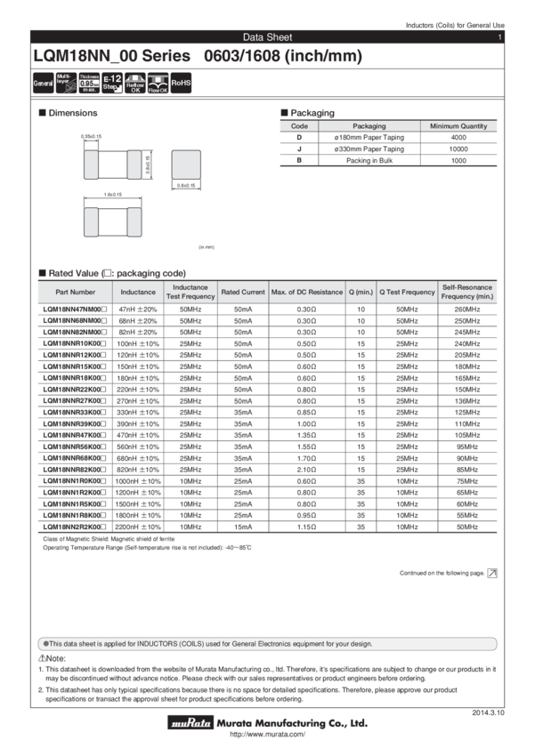Click the General badge icon

[43, 83]
